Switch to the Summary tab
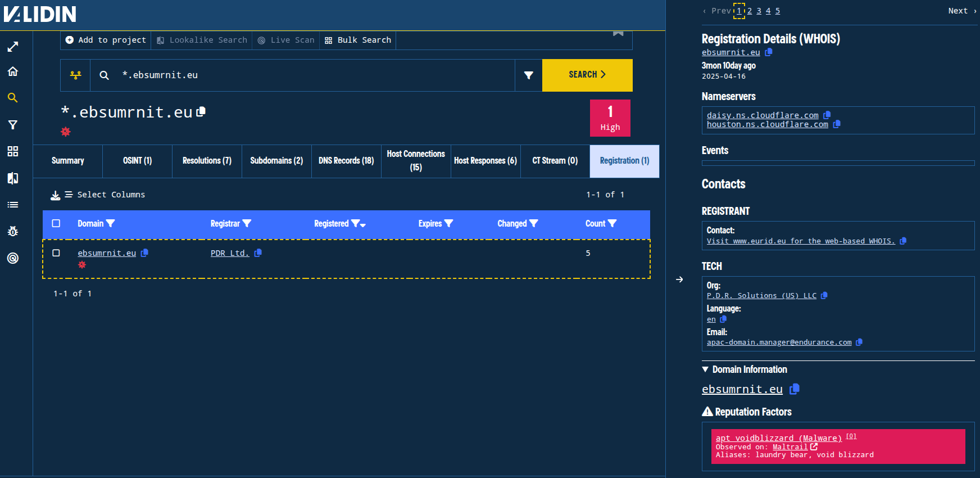This screenshot has height=478, width=980. (x=68, y=161)
